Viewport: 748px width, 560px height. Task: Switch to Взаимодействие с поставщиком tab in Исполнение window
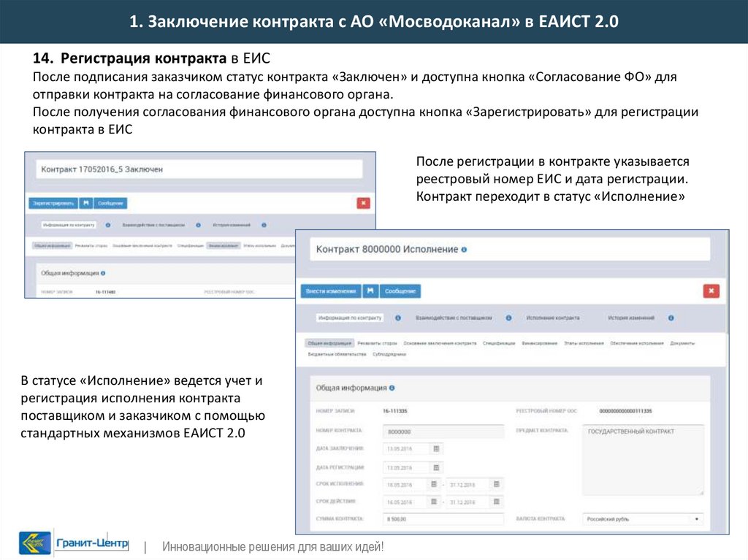tap(454, 318)
